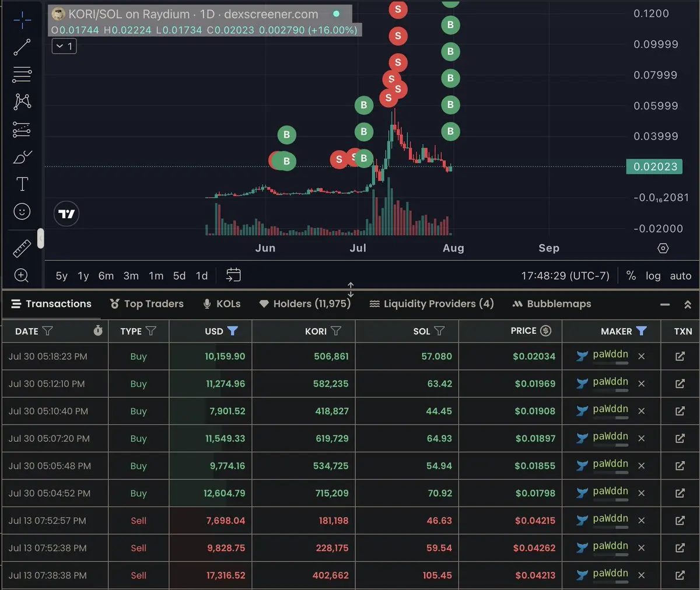700x590 pixels.
Task: Select the trend line drawing tool
Action: click(22, 47)
